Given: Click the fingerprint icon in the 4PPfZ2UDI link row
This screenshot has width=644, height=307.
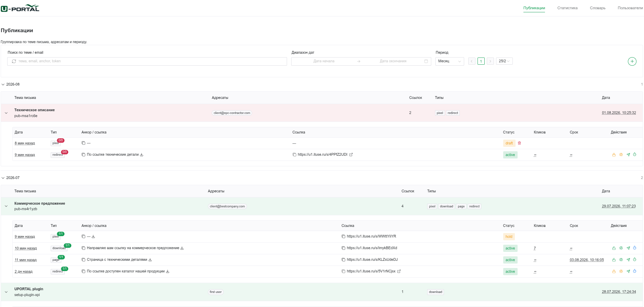Looking at the screenshot, I should pos(621,155).
